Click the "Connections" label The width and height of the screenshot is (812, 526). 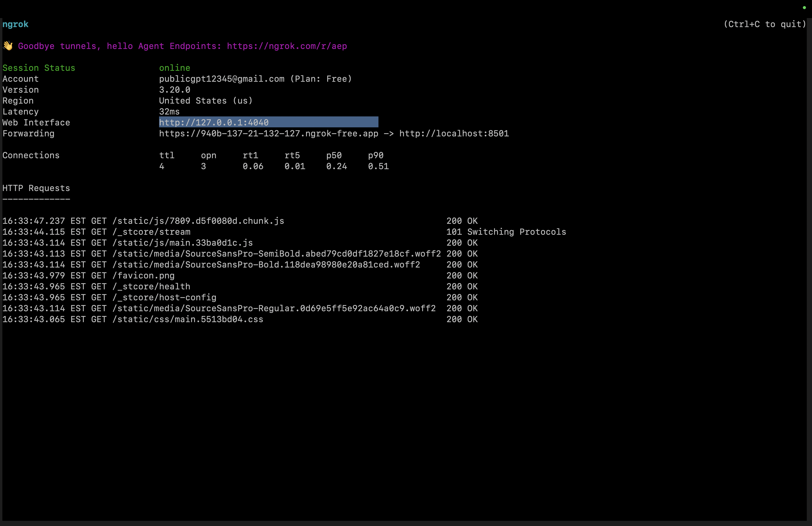point(31,155)
